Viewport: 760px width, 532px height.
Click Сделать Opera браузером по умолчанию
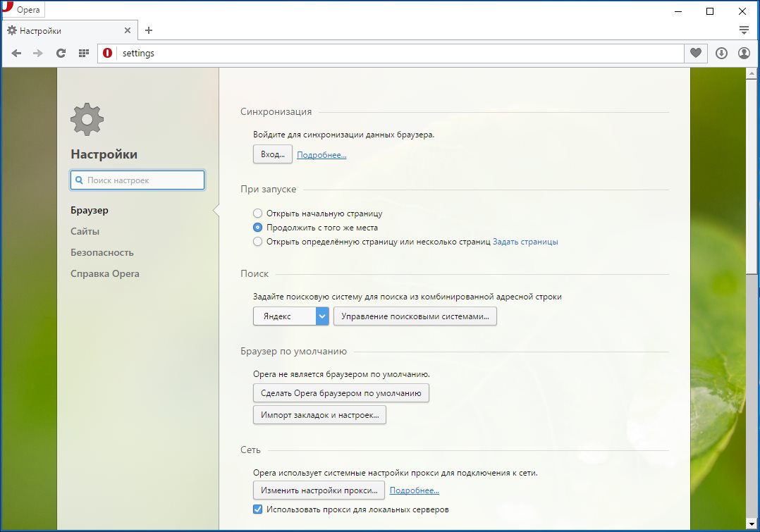(x=341, y=393)
